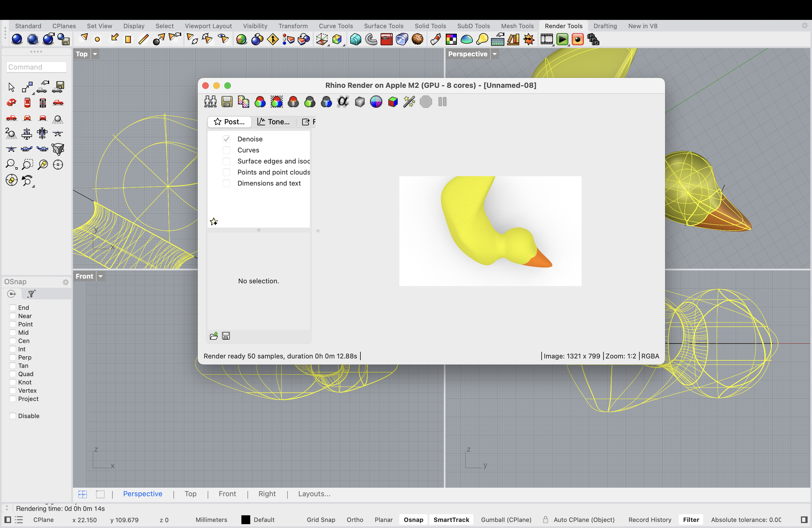Viewport: 812px width, 528px height.
Task: Click the yellow diamond sign icon in toolbar
Action: tap(273, 39)
